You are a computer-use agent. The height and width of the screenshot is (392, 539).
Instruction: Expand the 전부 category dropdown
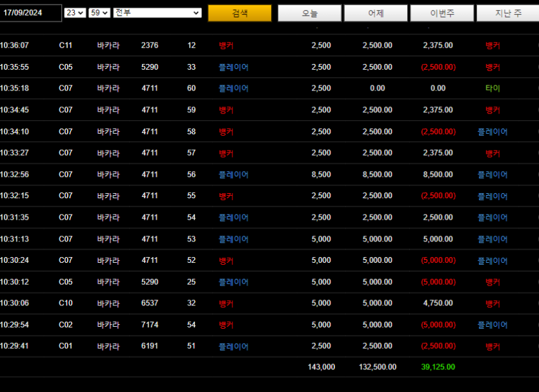click(158, 13)
